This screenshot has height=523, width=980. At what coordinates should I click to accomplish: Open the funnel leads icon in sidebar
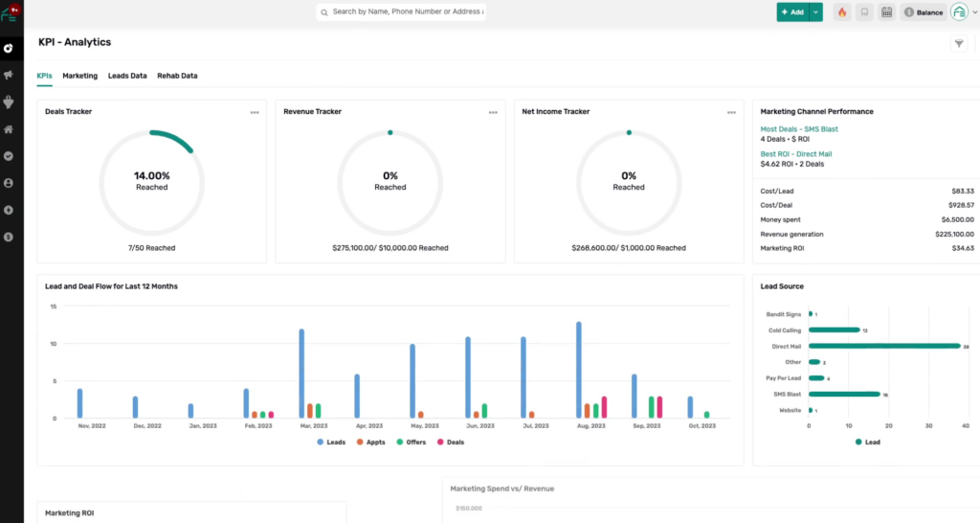9,102
